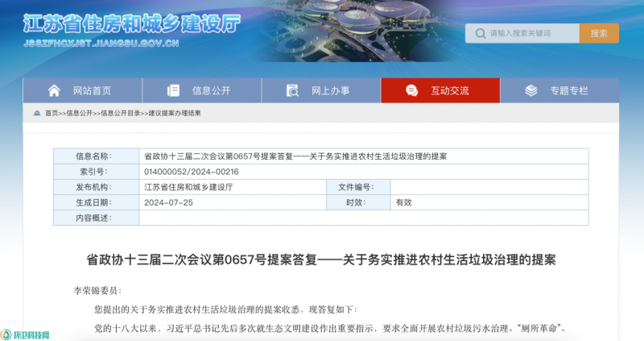Open the 专题专栏 navigation tab
This screenshot has width=644, height=341.
[x=568, y=90]
